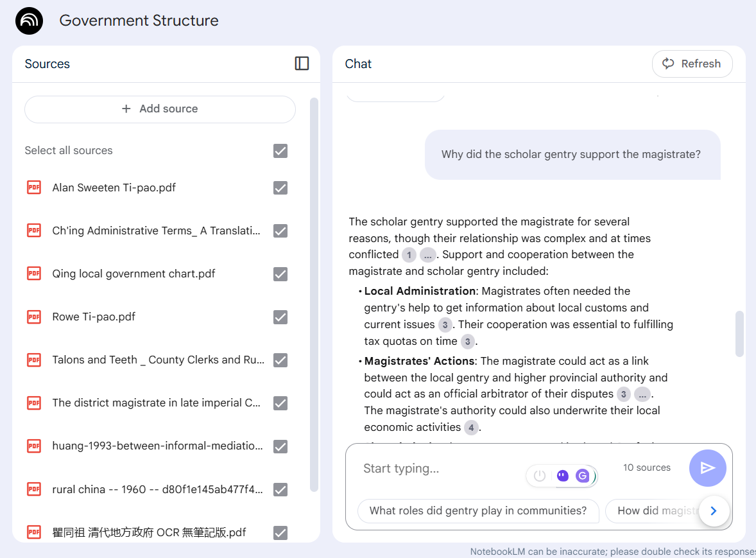Uncheck the rural china 1960 source

pyautogui.click(x=280, y=489)
